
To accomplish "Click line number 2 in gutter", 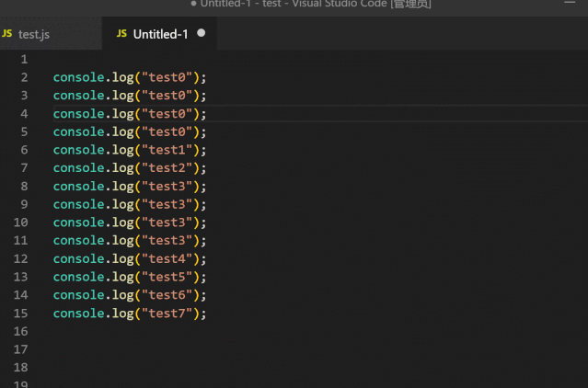I will pos(24,77).
